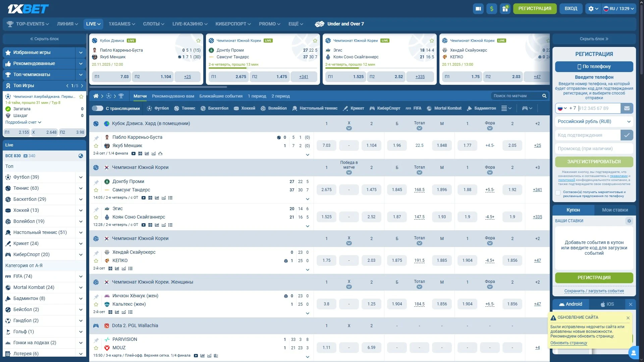
Task: Expand the Футбол (39) category
Action: tap(81, 177)
